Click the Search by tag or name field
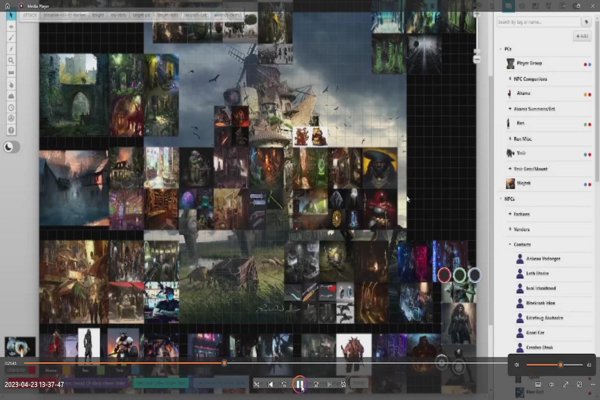 pyautogui.click(x=538, y=22)
